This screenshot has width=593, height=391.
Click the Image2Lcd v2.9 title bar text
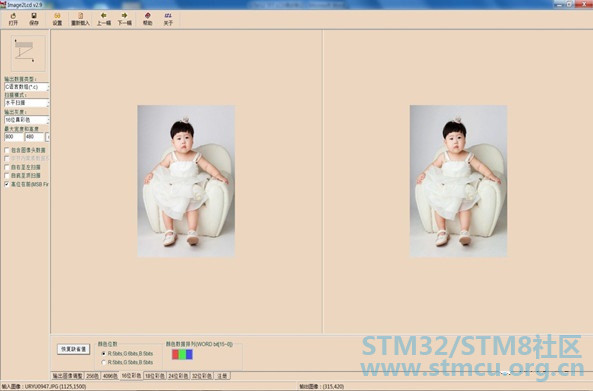click(x=25, y=5)
